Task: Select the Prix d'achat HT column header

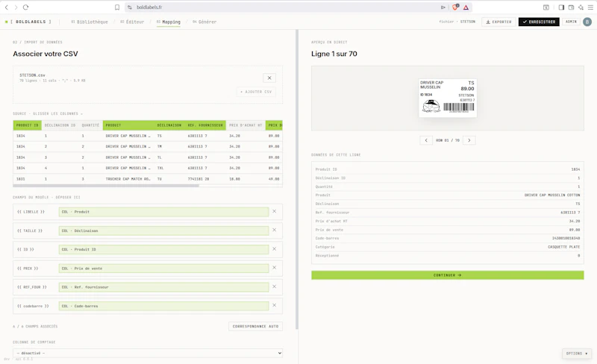Action: coord(246,125)
